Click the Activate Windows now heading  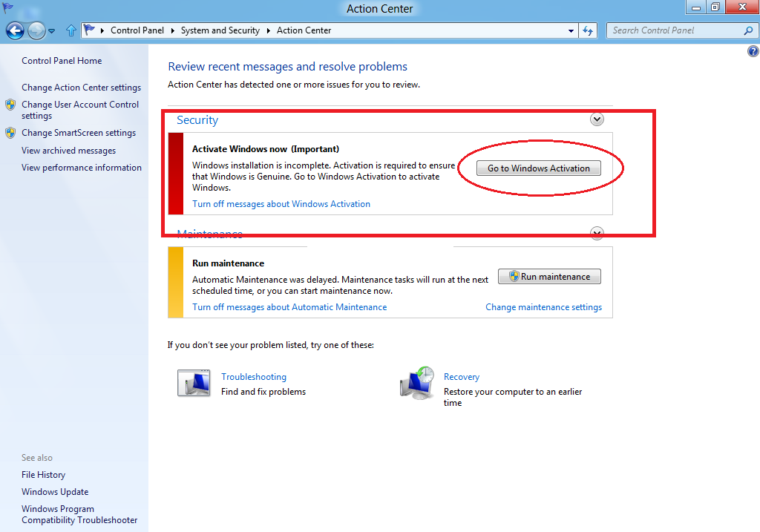point(266,148)
